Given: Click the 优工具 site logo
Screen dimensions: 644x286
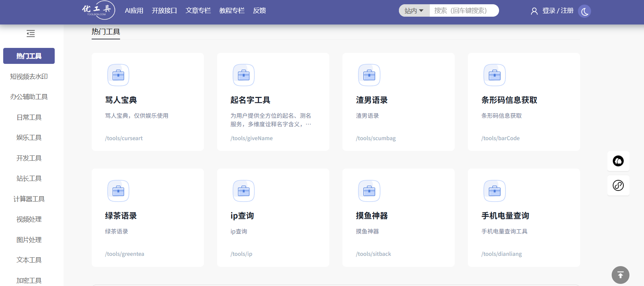Looking at the screenshot, I should (98, 10).
